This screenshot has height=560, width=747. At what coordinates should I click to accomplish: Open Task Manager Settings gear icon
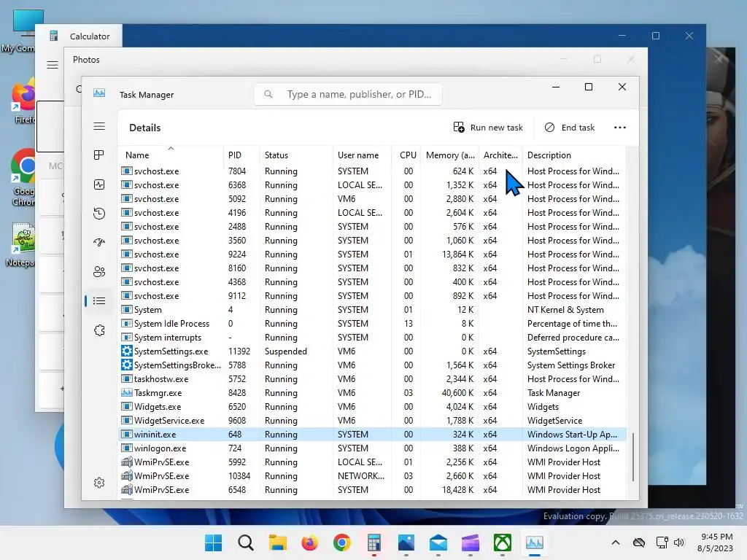pos(99,483)
